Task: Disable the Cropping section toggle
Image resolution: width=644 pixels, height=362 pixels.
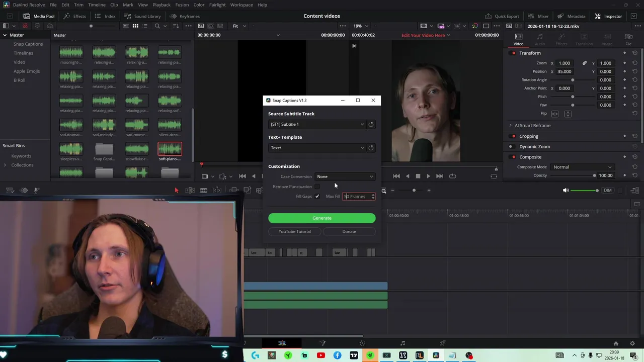Action: coord(513,136)
